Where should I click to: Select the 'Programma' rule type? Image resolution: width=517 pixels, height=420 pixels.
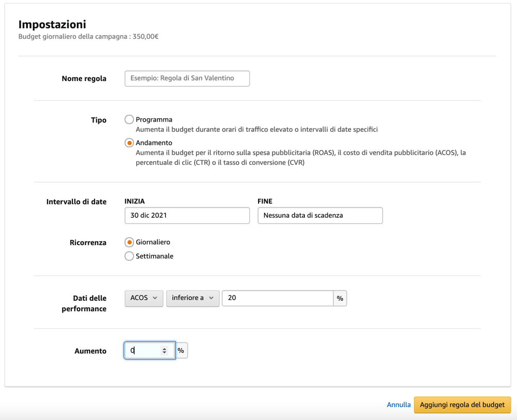click(x=129, y=119)
